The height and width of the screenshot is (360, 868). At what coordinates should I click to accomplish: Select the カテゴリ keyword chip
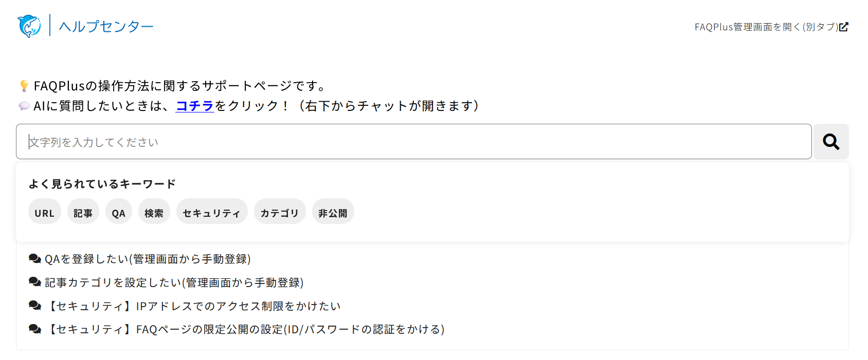280,211
